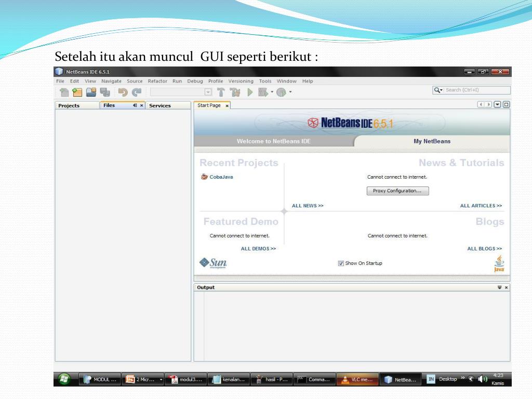Open the Tools menu
532x399 pixels.
pos(265,81)
